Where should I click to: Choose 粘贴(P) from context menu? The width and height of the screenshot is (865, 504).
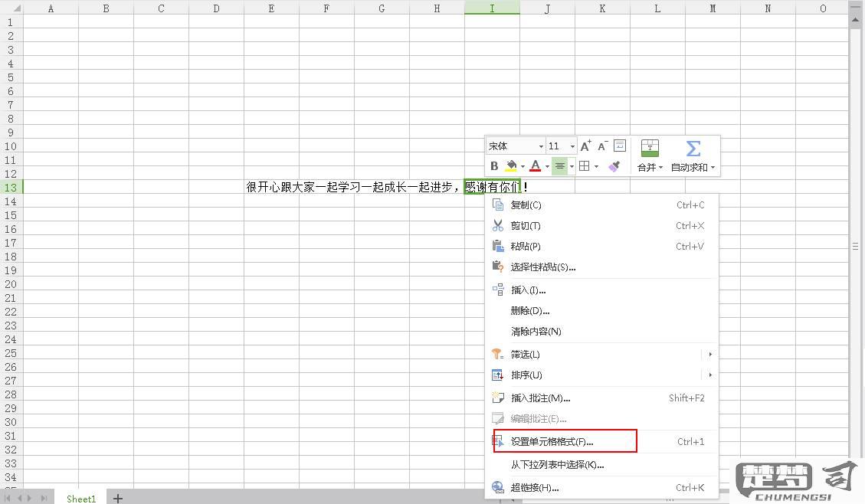pos(601,247)
